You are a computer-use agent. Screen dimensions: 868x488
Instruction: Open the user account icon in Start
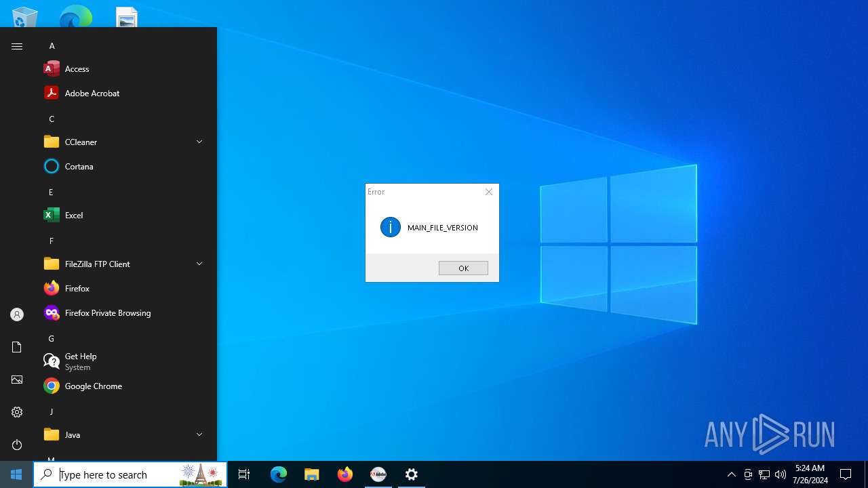click(x=17, y=314)
